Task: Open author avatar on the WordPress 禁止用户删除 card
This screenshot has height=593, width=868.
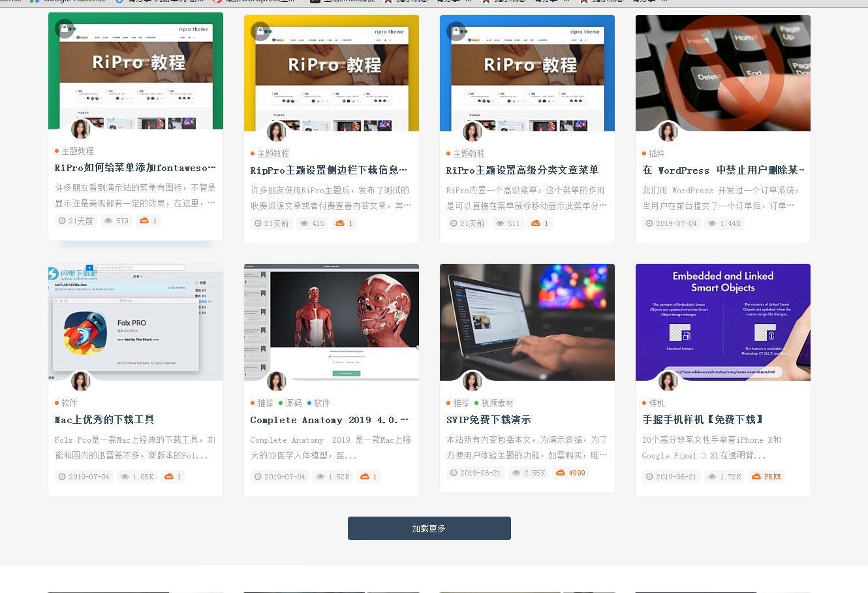Action: (668, 131)
